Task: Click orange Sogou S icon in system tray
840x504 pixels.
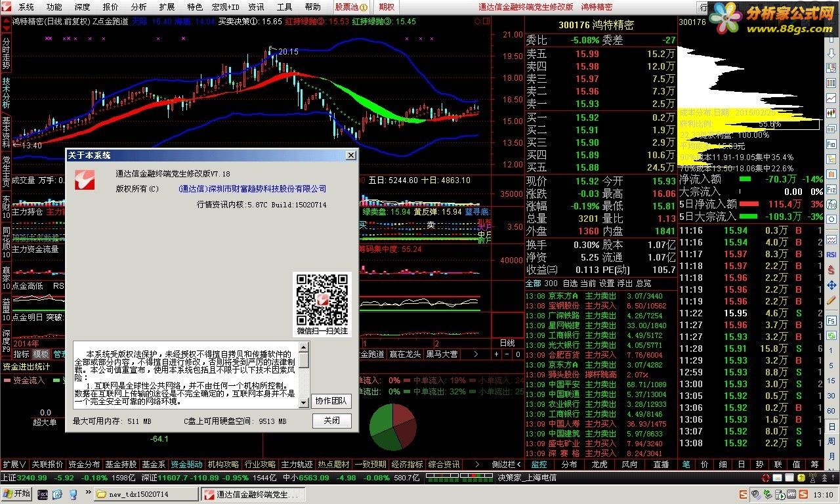Action: click(x=803, y=495)
